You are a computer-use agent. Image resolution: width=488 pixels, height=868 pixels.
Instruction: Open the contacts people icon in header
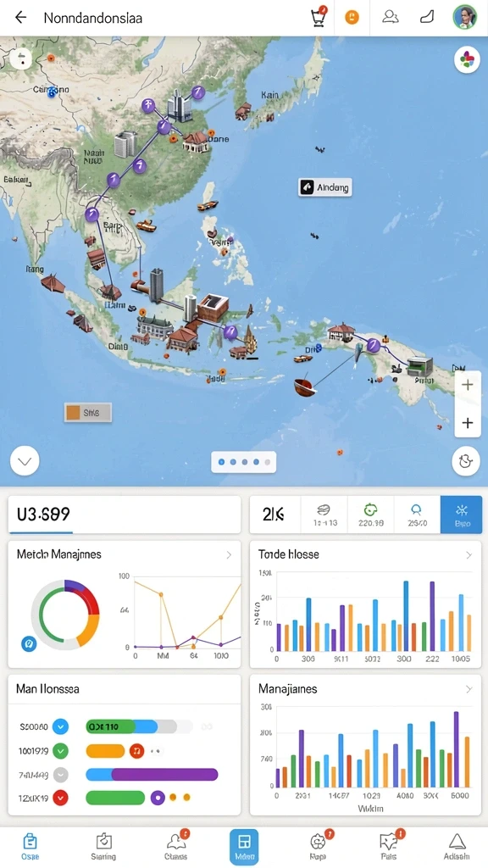[391, 17]
